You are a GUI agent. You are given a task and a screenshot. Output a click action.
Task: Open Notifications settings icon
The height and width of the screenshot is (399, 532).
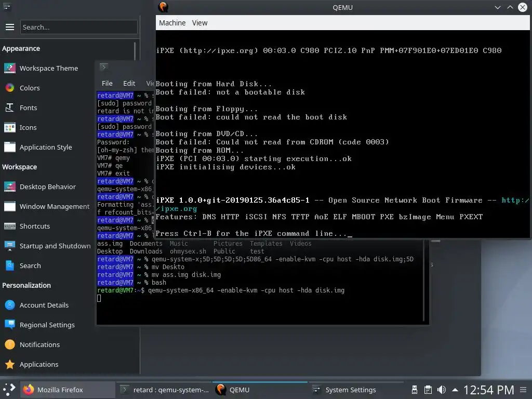pos(10,344)
